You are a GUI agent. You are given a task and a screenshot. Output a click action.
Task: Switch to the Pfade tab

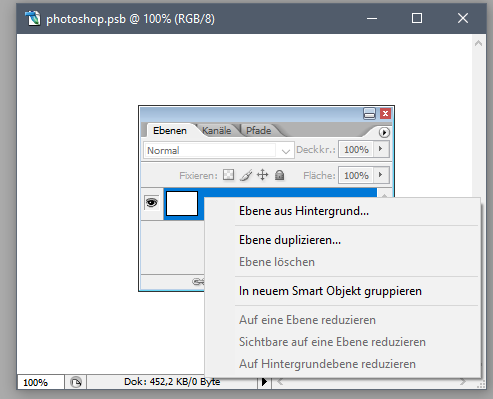point(258,130)
